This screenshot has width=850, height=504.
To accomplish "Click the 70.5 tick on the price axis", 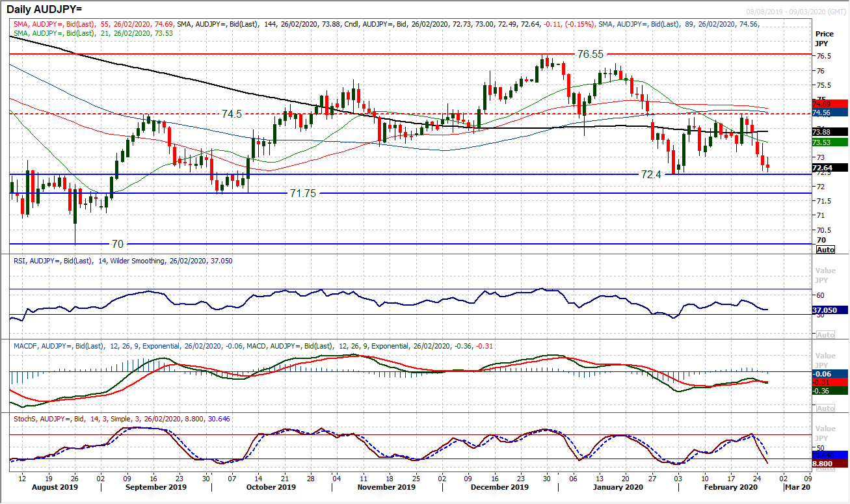I will [x=823, y=230].
